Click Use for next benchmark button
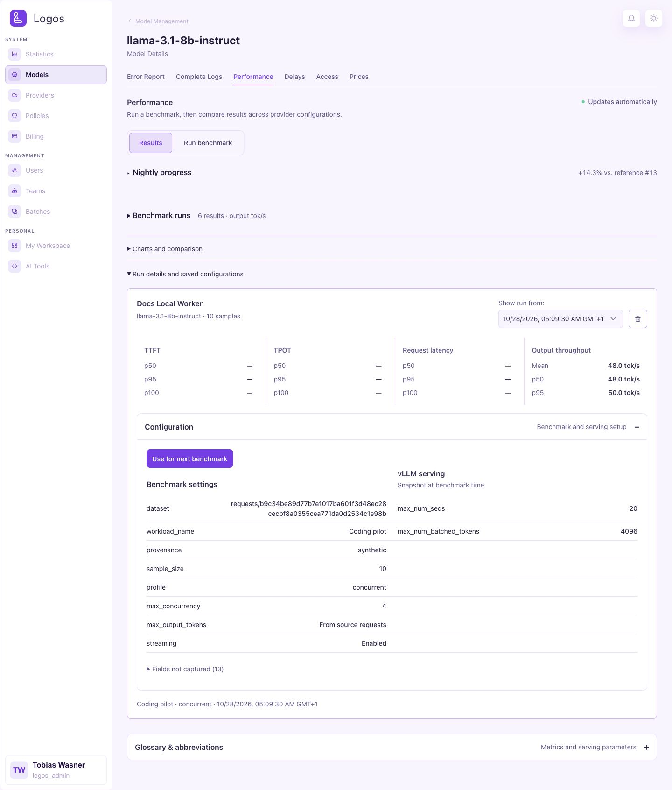 tap(189, 459)
